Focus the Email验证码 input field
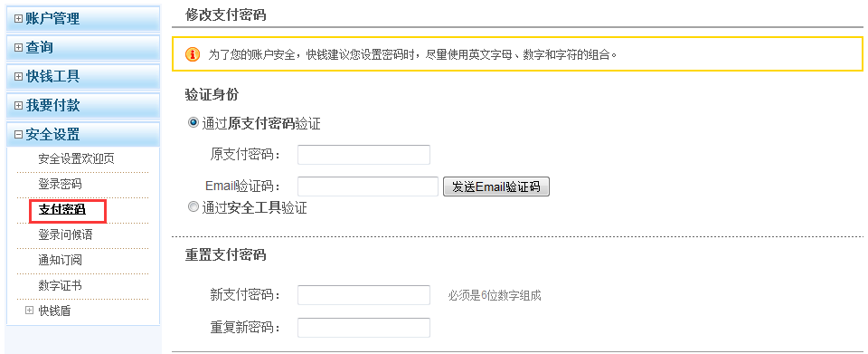 point(368,187)
